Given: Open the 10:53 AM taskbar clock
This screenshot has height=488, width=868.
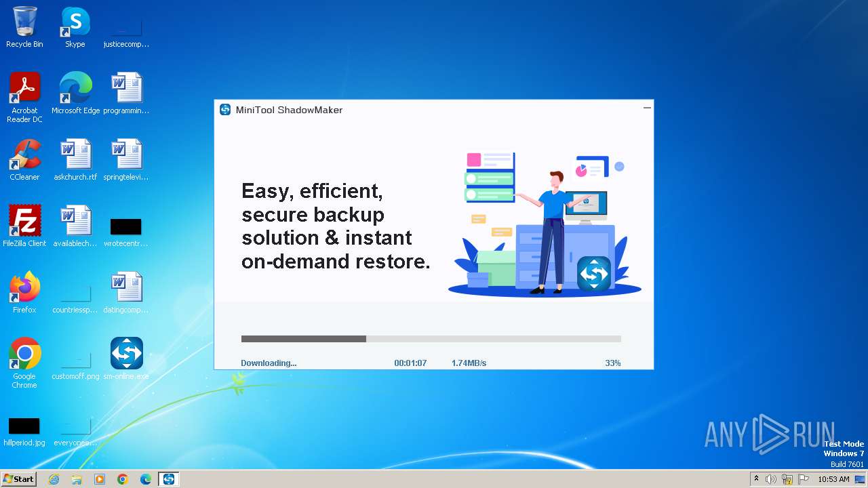Looking at the screenshot, I should (x=833, y=479).
